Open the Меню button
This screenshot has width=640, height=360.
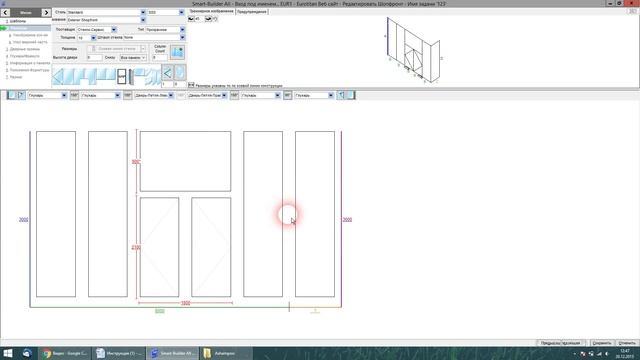26,12
